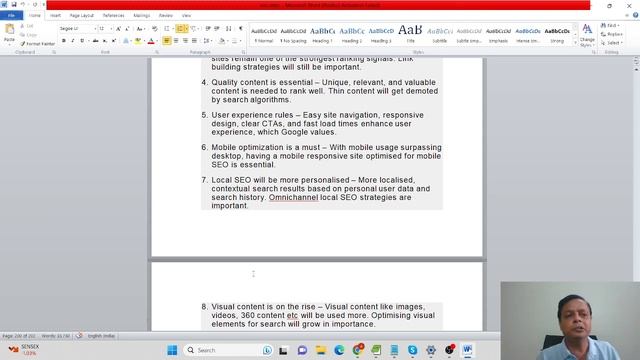The width and height of the screenshot is (640, 360).
Task: Apply the red font color button
Action: (151, 41)
